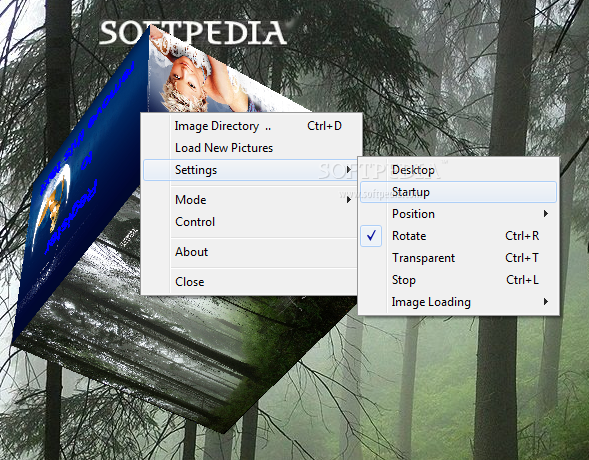Click the highlighted Startup option
The image size is (589, 460).
(x=458, y=192)
